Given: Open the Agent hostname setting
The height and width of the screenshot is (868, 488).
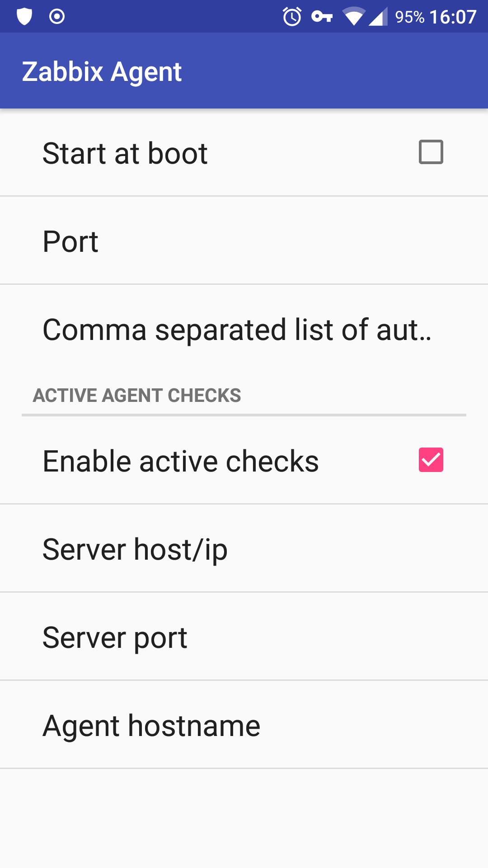Looking at the screenshot, I should point(244,725).
